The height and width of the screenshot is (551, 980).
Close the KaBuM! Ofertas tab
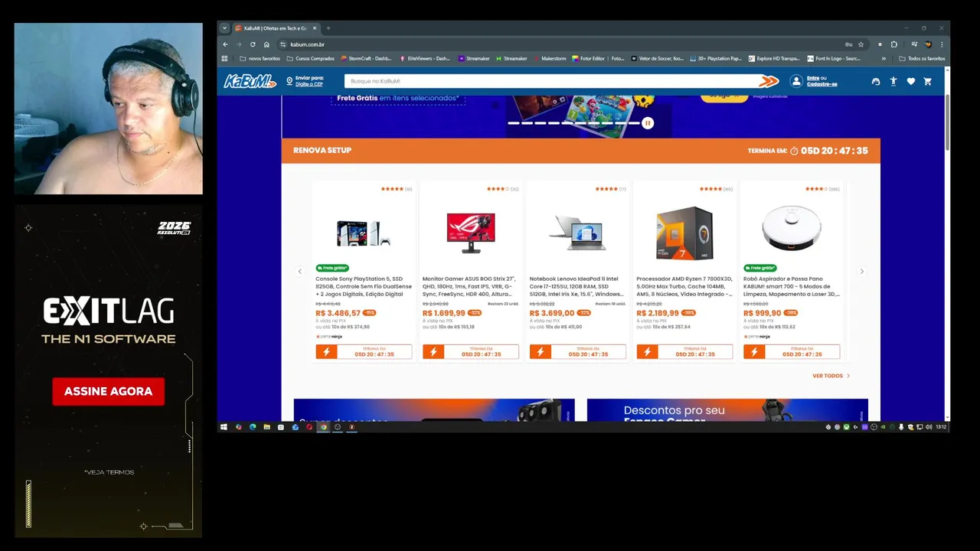[x=314, y=28]
